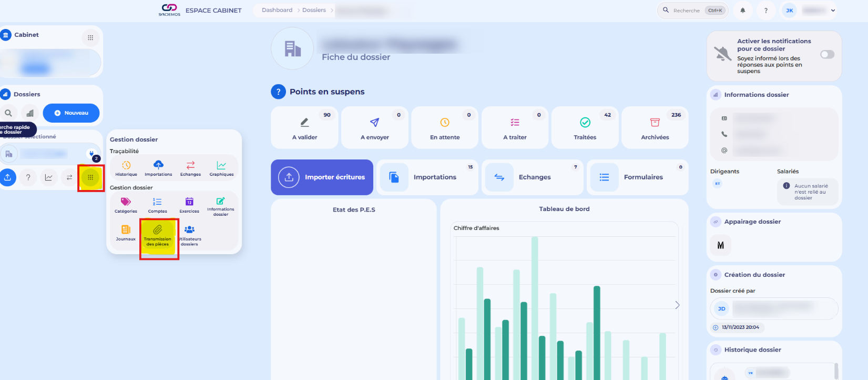Image resolution: width=868 pixels, height=380 pixels.
Task: Show next chart in Tableau de bord
Action: [677, 305]
